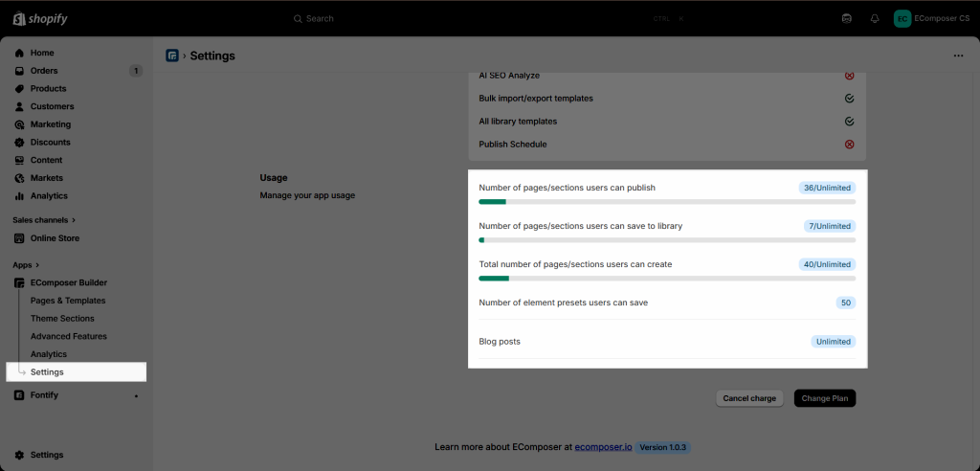The width and height of the screenshot is (980, 471).
Task: Click the Bulk import/export templates check icon
Action: point(849,99)
